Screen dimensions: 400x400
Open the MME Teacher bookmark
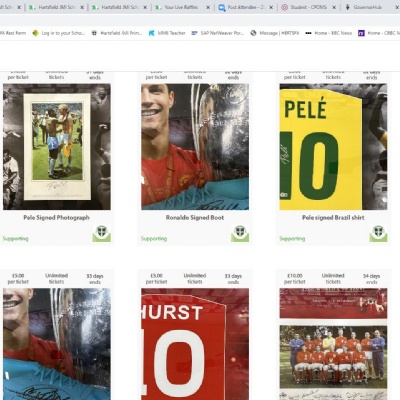(x=167, y=33)
